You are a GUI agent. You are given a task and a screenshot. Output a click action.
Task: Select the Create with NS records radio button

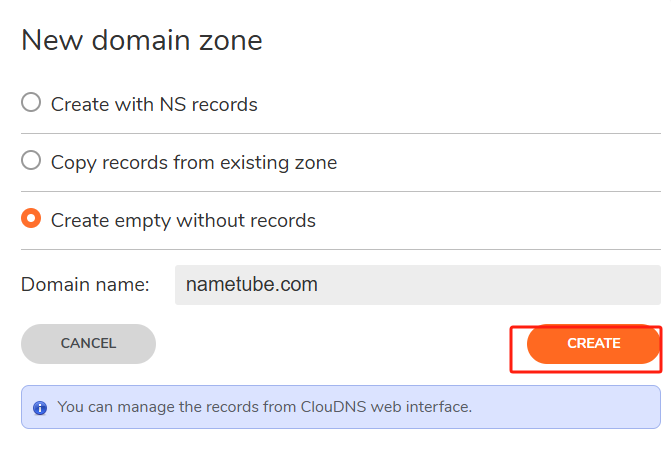31,102
